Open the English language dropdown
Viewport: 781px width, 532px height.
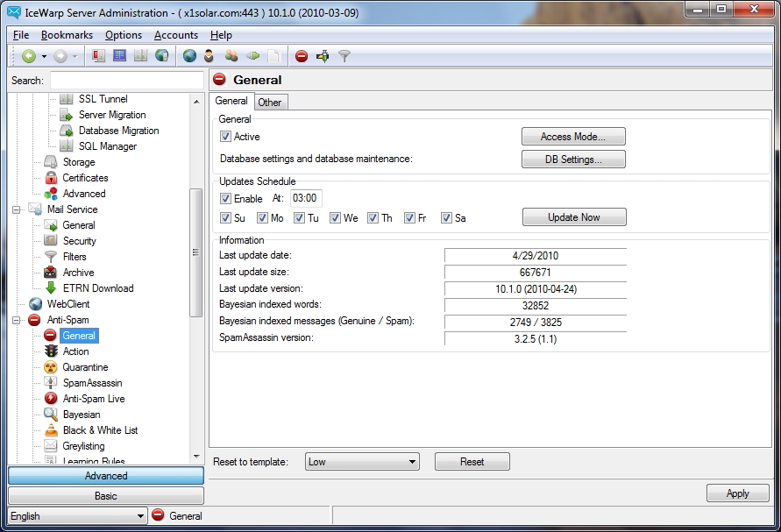(76, 516)
